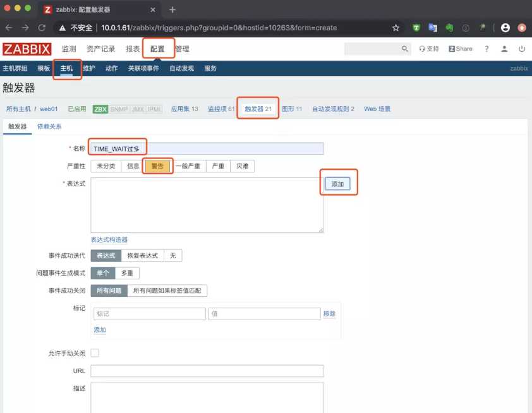This screenshot has width=532, height=413.
Task: Set OK event generation to 表达式
Action: point(106,256)
